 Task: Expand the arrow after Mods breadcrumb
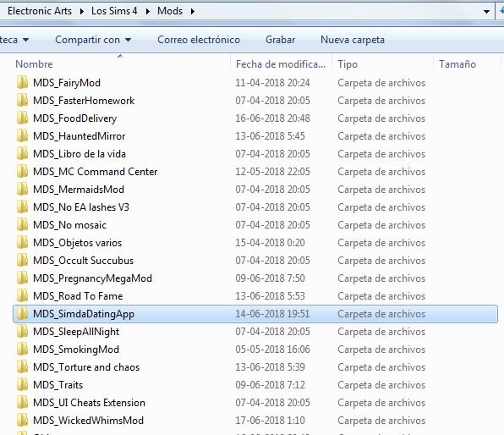tap(193, 11)
